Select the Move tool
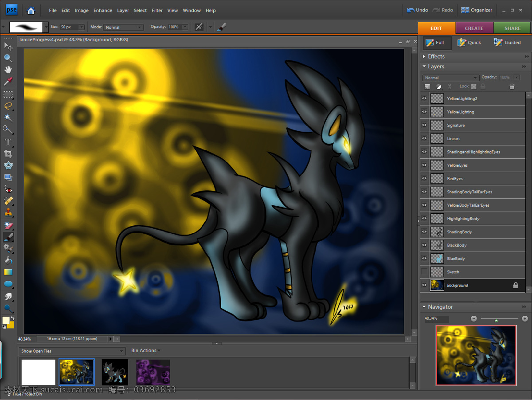 point(8,46)
